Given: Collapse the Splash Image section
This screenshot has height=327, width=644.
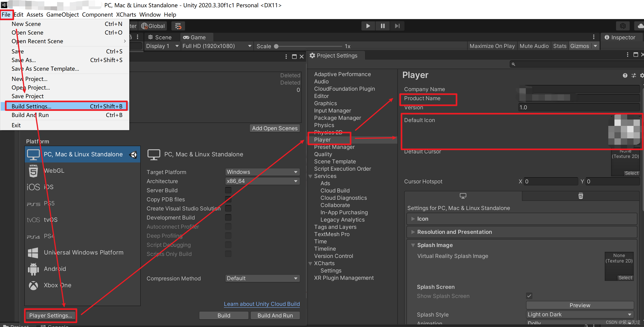Looking at the screenshot, I should point(413,245).
